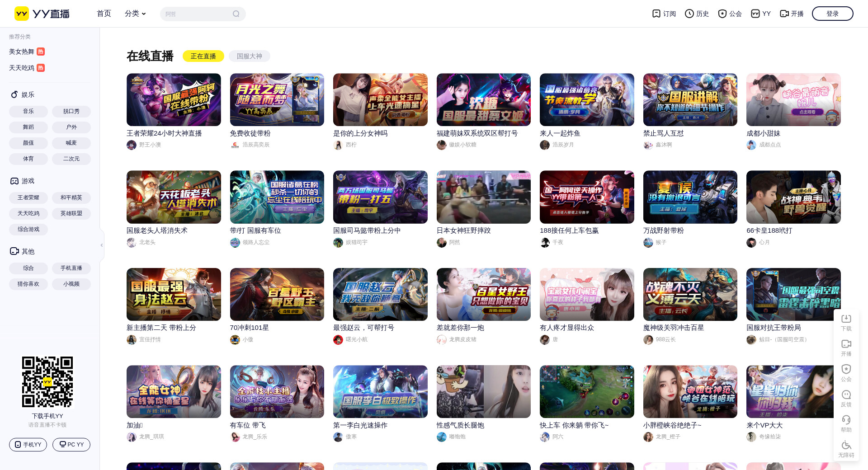The width and height of the screenshot is (868, 470).
Task: Click the stream title 免费收徒带粉
Action: point(250,133)
